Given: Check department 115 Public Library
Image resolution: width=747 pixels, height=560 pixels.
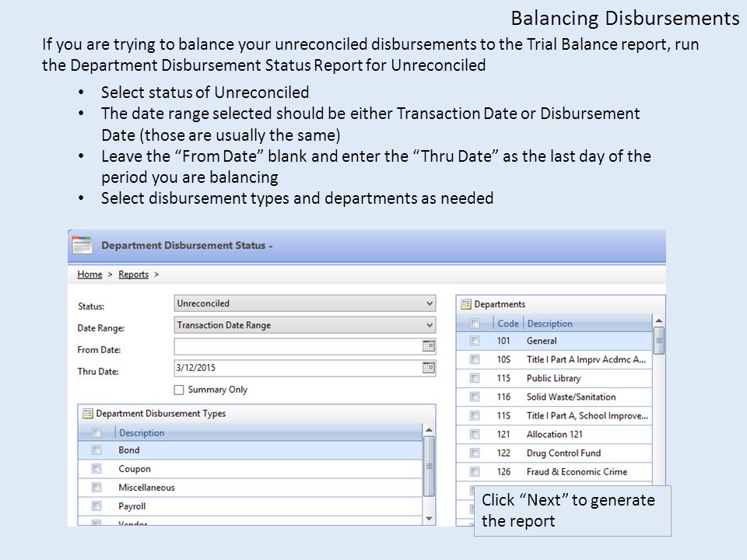Looking at the screenshot, I should [x=475, y=378].
